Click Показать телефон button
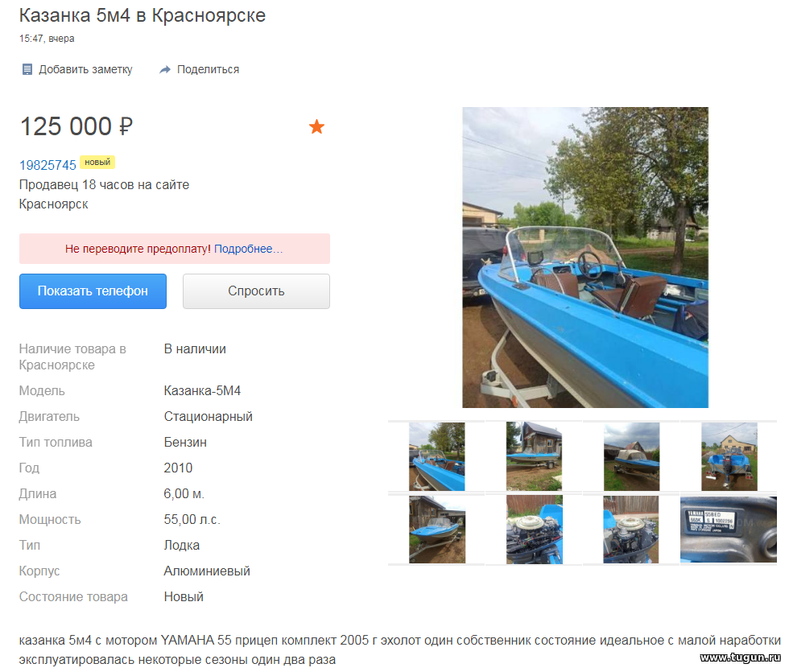 [x=93, y=291]
